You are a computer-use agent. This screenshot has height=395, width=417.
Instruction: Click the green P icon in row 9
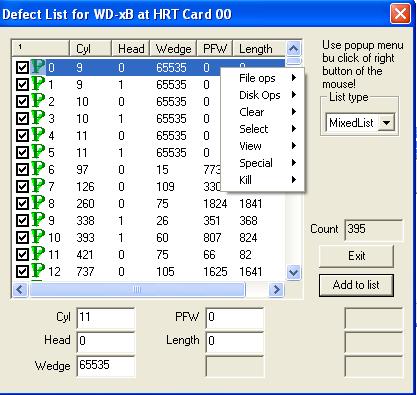coord(38,220)
